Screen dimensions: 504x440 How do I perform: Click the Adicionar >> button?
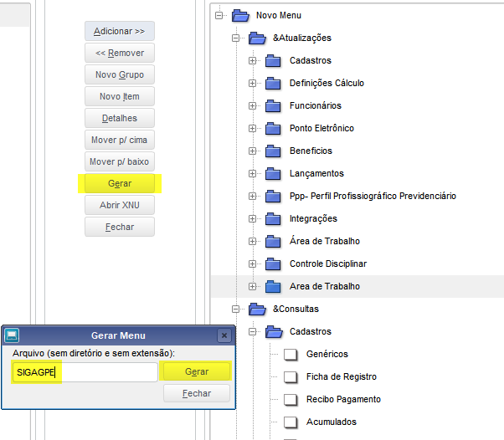click(x=120, y=31)
